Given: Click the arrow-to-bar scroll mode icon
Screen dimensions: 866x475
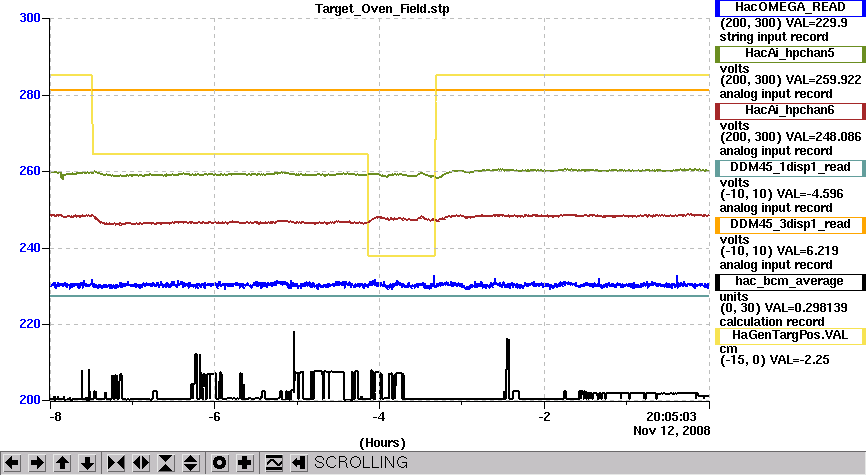Looking at the screenshot, I should point(299,462).
